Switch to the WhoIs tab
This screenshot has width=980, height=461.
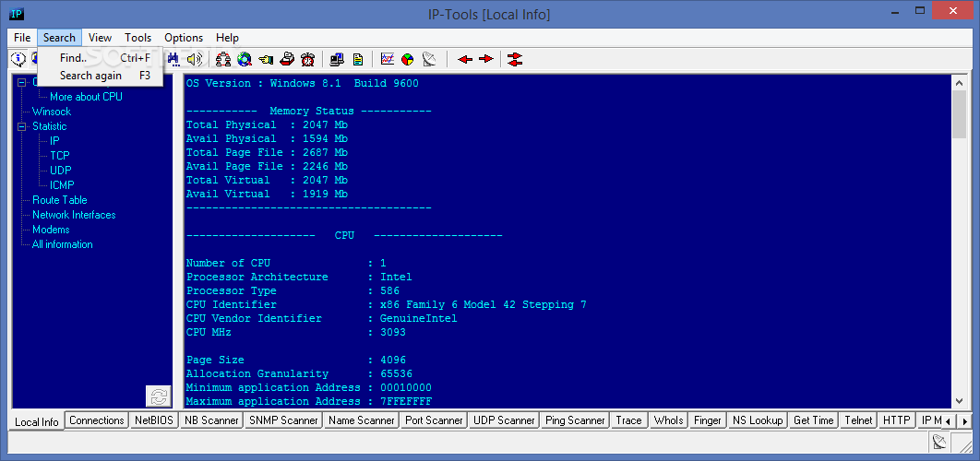668,420
